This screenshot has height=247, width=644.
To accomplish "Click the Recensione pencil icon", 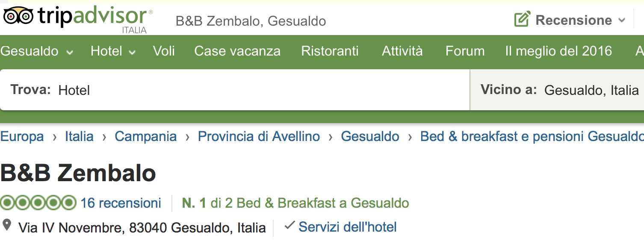I will pyautogui.click(x=522, y=20).
